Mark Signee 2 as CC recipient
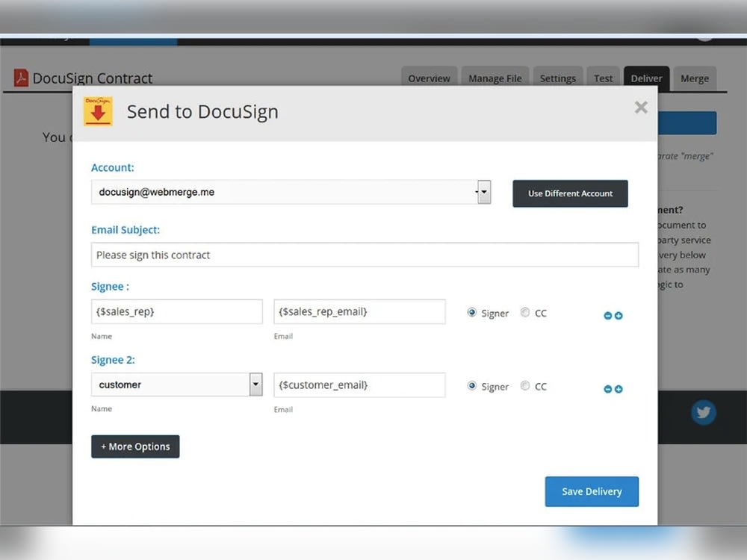747x560 pixels. tap(525, 385)
